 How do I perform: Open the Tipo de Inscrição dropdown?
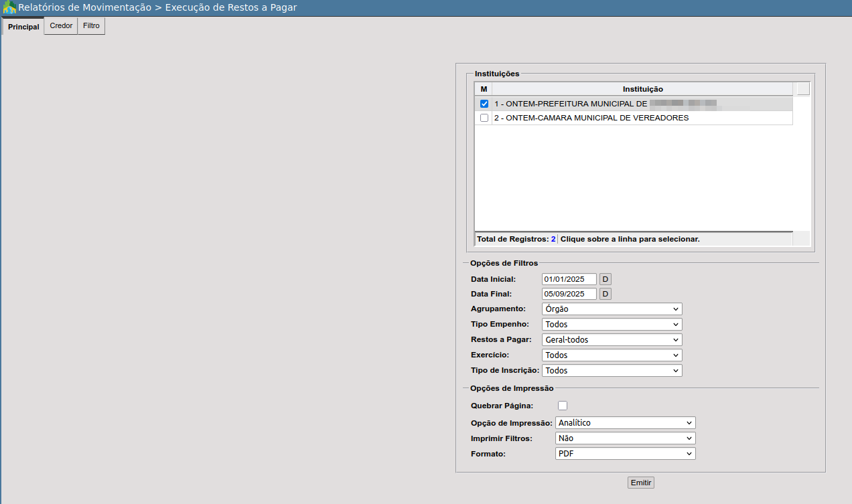(612, 371)
